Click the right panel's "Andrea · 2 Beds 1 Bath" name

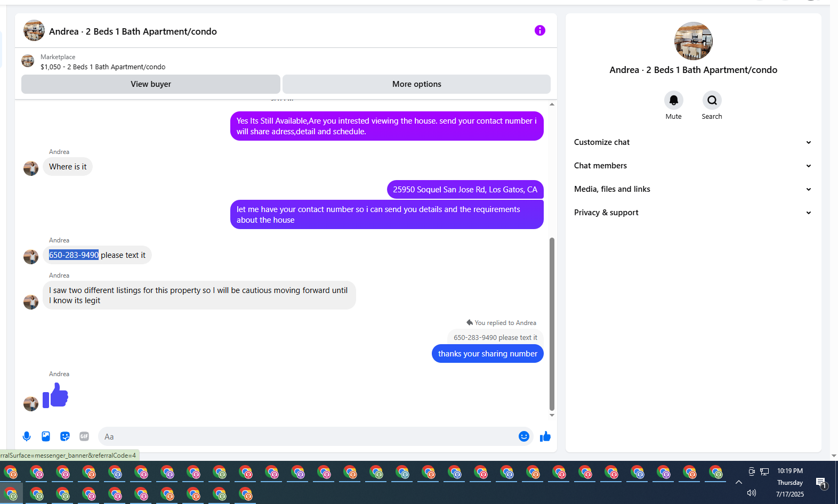[x=694, y=70]
